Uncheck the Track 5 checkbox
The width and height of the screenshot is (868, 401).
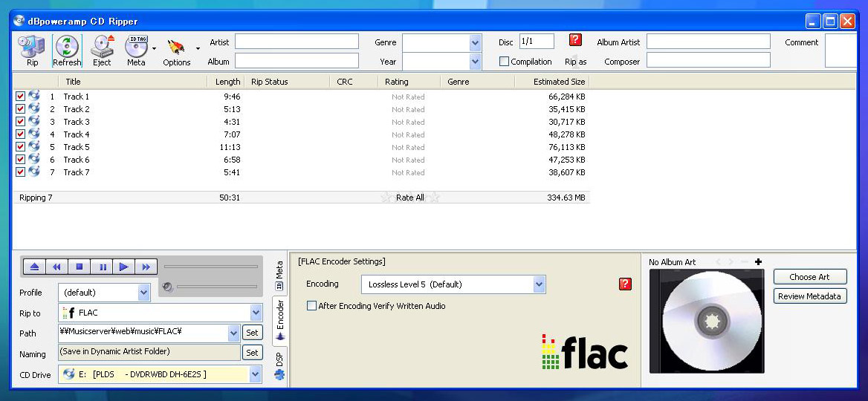click(21, 146)
